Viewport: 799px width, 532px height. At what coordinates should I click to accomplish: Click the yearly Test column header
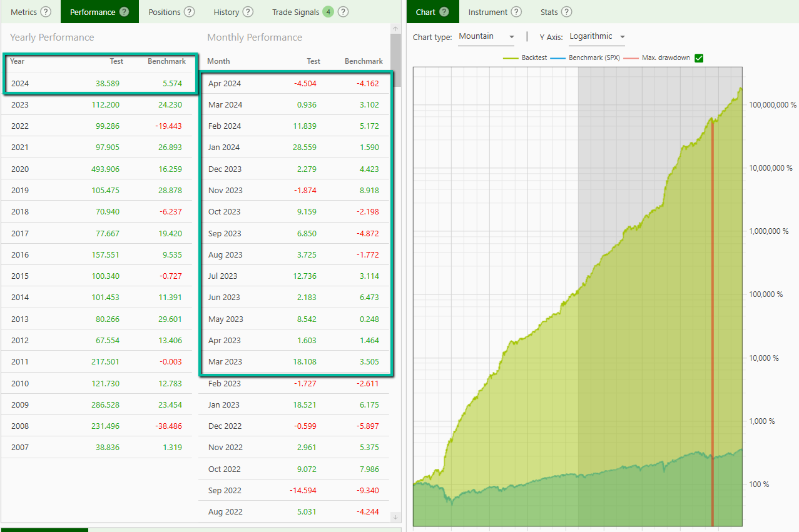[116, 61]
